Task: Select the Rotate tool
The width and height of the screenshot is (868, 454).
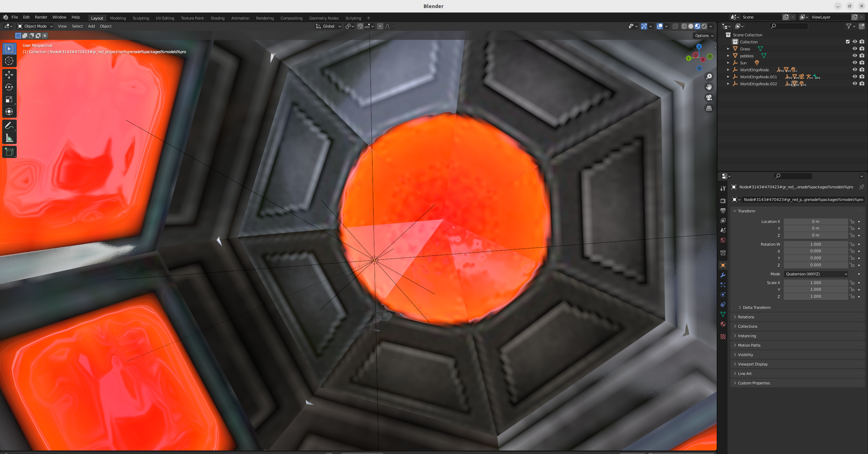Action: (9, 87)
